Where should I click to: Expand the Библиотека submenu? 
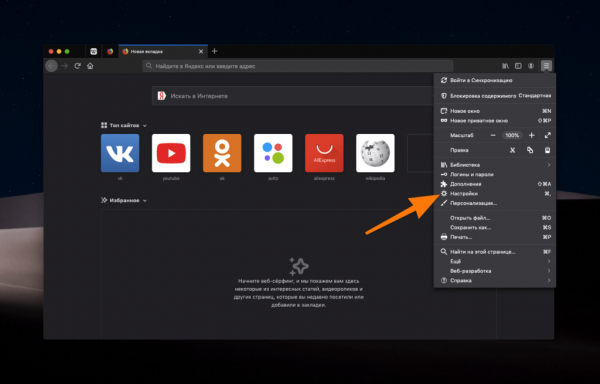click(494, 165)
